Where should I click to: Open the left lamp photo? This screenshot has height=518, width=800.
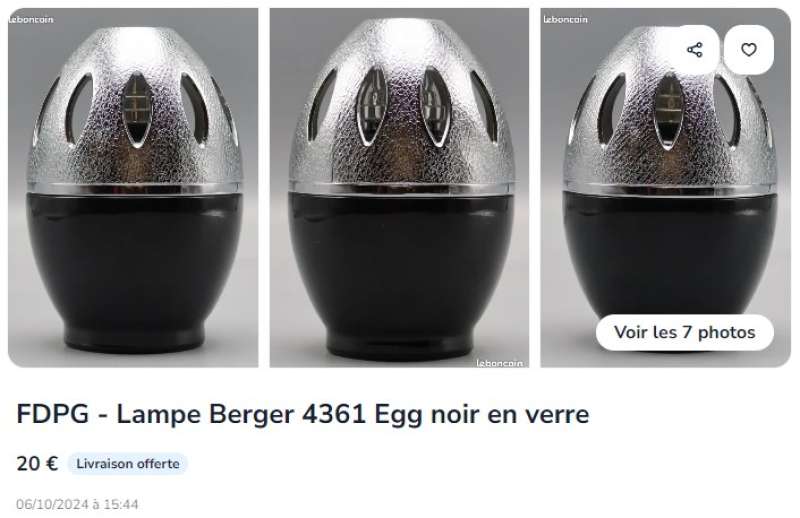133,187
